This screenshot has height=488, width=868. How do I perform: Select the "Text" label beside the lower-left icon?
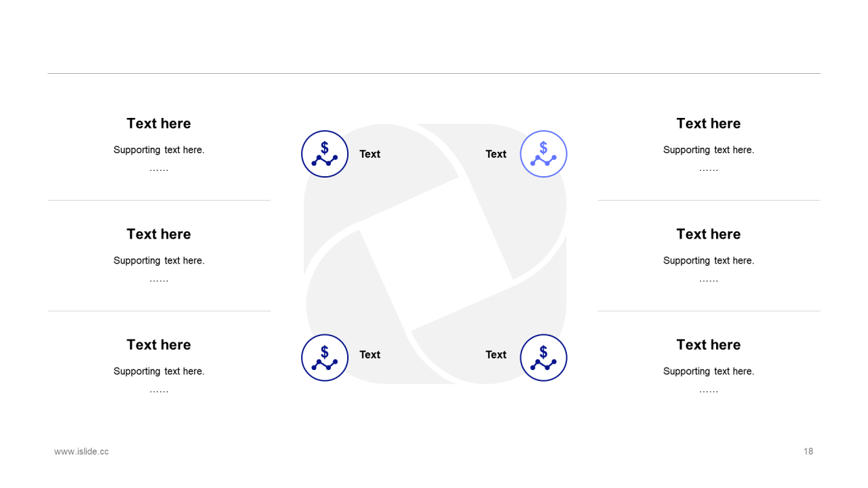(x=370, y=354)
